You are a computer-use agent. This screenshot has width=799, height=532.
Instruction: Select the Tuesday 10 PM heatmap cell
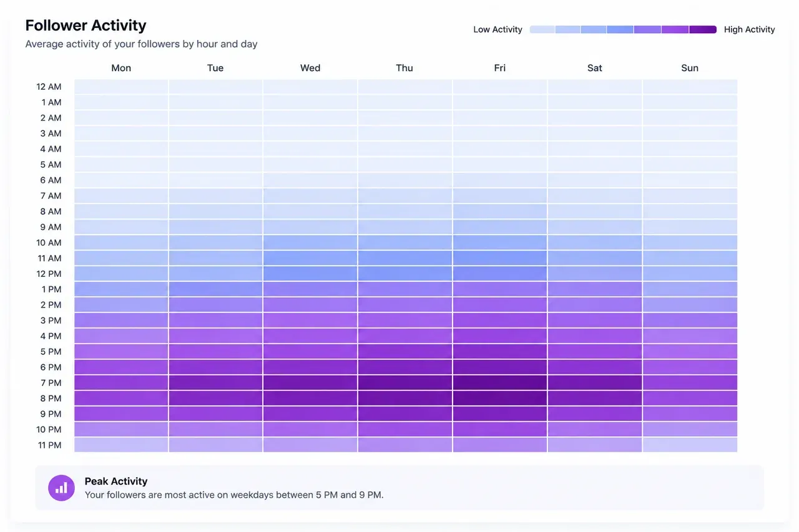pos(215,429)
